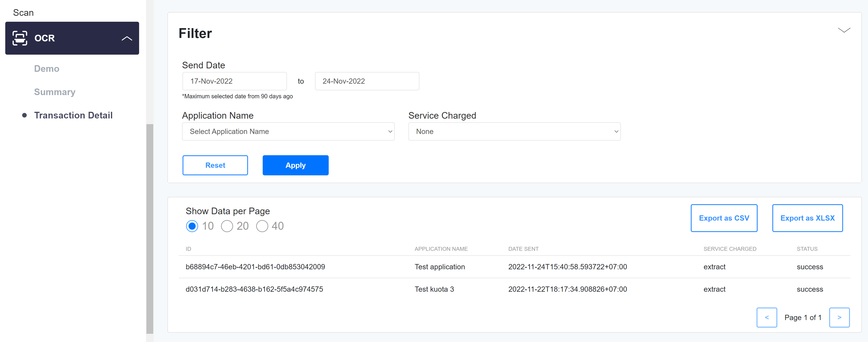
Task: Select Transaction Detail in sidebar
Action: (x=73, y=115)
